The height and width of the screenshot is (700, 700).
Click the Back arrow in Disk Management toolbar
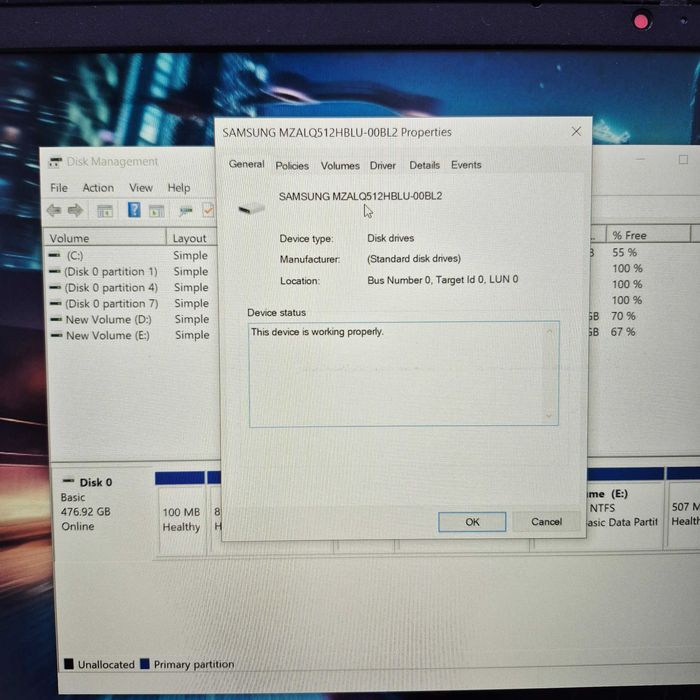pos(54,210)
